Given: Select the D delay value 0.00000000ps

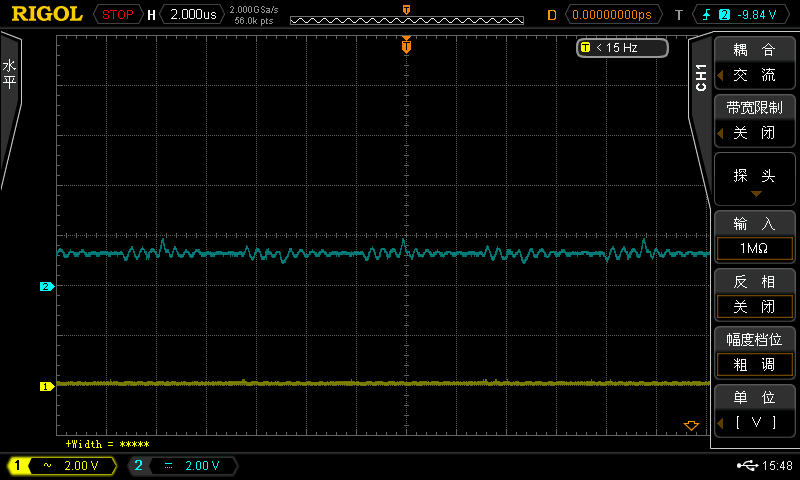Looking at the screenshot, I should [x=612, y=15].
